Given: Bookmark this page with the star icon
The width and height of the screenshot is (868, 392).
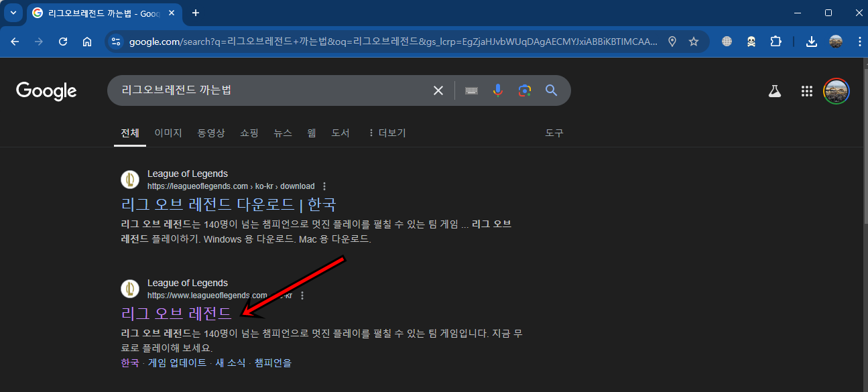Looking at the screenshot, I should tap(694, 42).
